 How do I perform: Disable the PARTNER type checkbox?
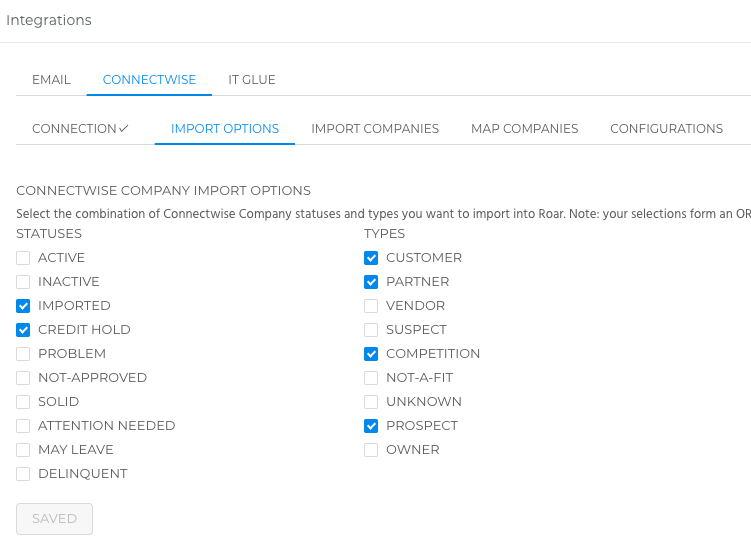pos(371,282)
